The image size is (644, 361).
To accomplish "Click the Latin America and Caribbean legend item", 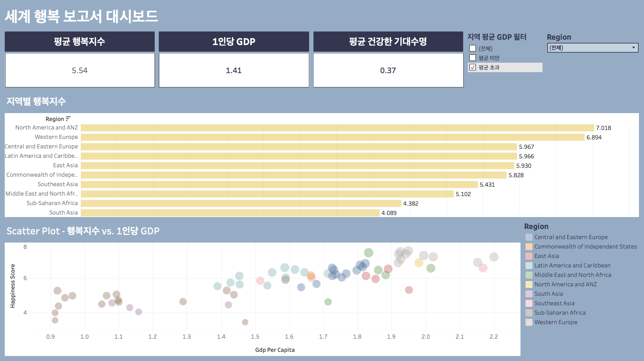I will tap(572, 266).
